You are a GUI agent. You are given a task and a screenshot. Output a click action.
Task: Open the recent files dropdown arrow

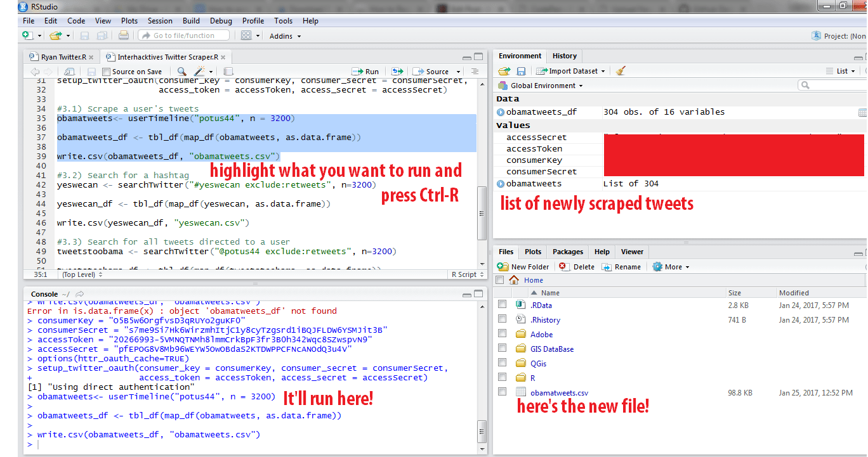coord(68,36)
